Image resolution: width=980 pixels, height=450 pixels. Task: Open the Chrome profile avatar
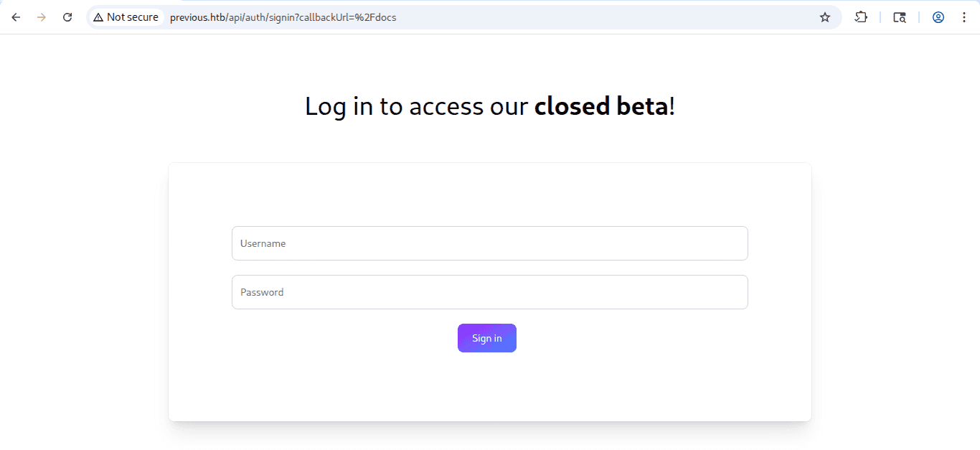tap(938, 17)
